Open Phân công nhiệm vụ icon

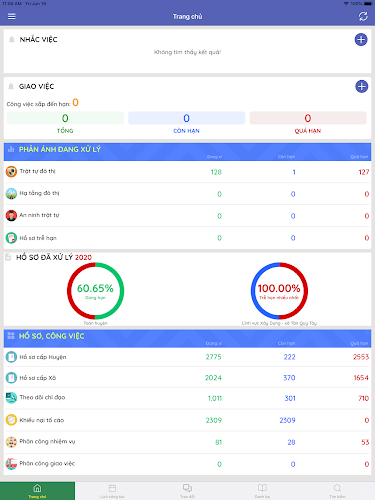point(11,442)
